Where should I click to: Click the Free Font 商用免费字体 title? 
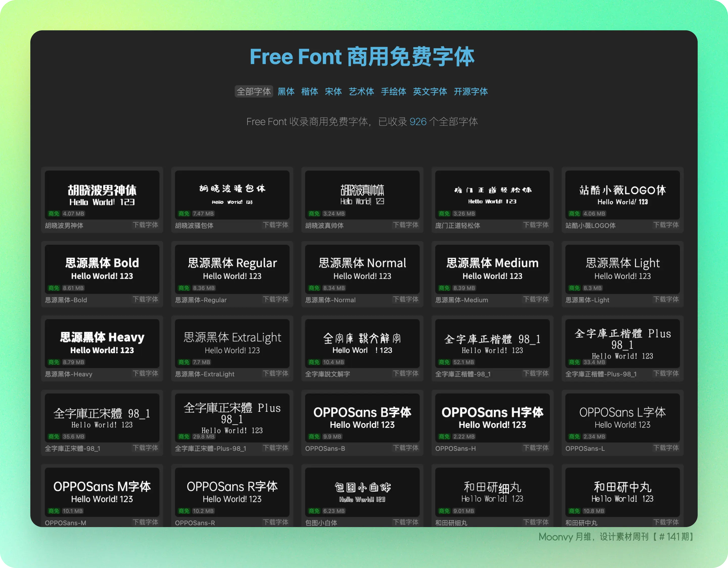pos(362,56)
